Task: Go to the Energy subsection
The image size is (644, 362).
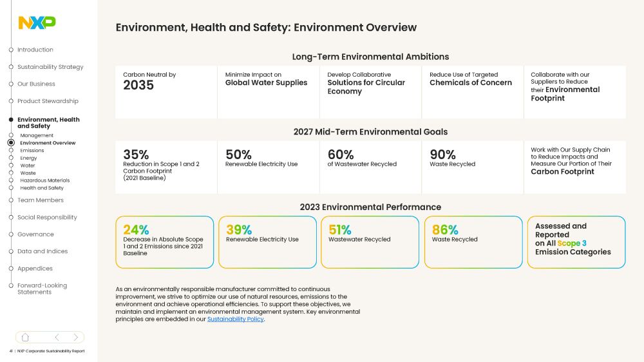Action: click(x=28, y=158)
